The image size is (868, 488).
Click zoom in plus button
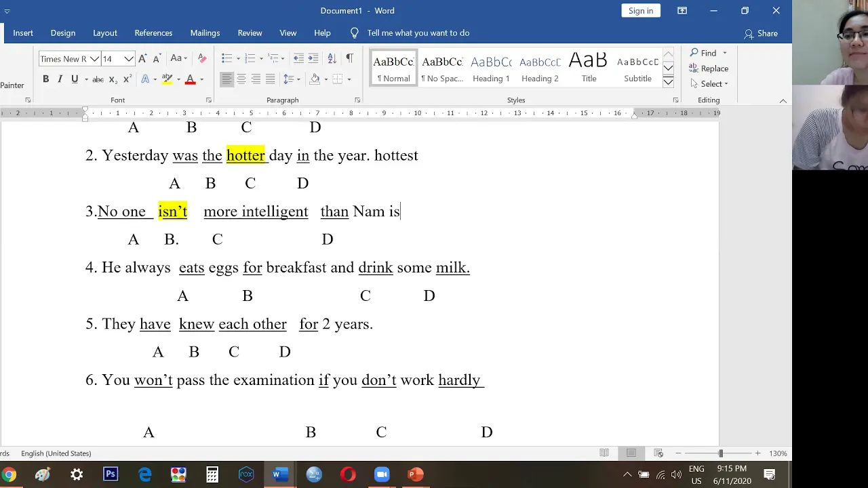pos(757,453)
